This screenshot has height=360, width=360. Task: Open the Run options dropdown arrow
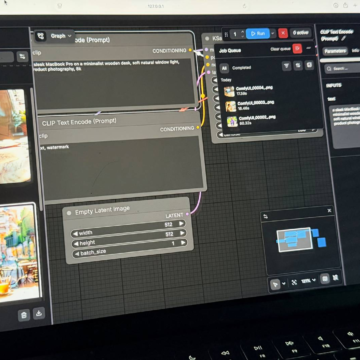point(273,33)
